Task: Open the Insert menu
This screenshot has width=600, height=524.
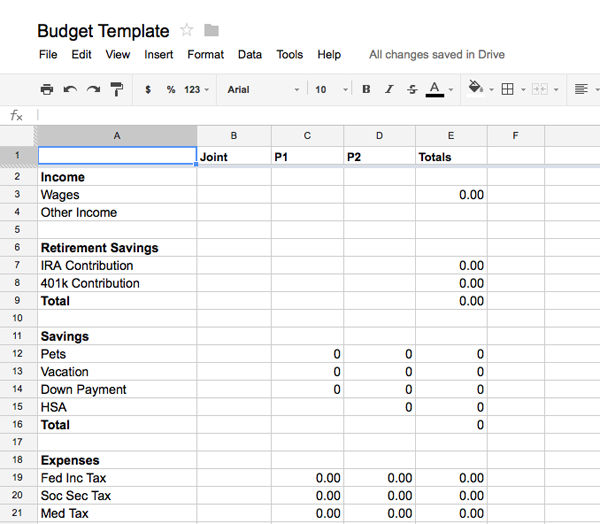Action: (x=158, y=55)
